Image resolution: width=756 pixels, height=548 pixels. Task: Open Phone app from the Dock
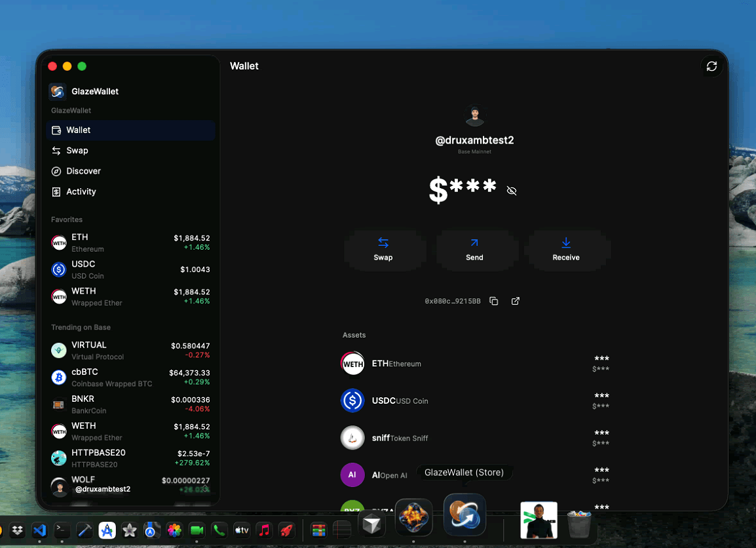click(x=219, y=531)
